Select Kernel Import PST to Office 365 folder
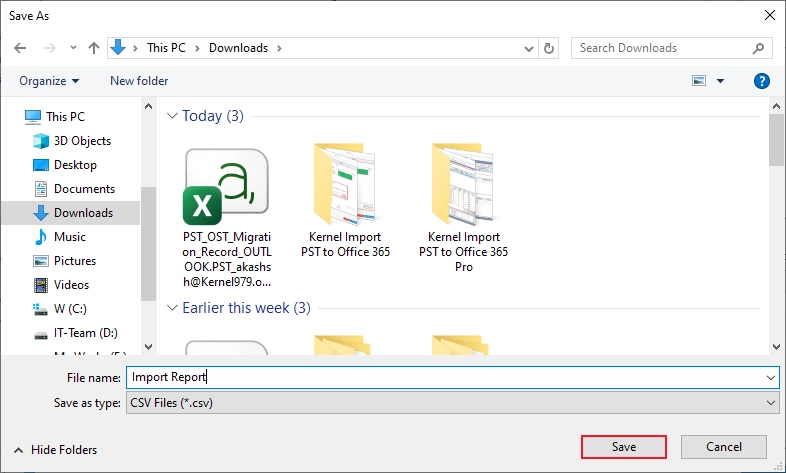 pyautogui.click(x=345, y=201)
